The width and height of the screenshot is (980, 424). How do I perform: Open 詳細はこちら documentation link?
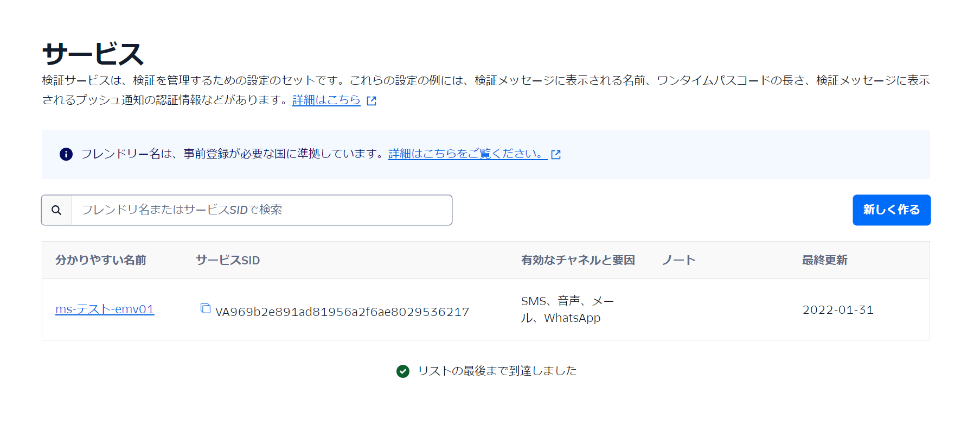(325, 100)
